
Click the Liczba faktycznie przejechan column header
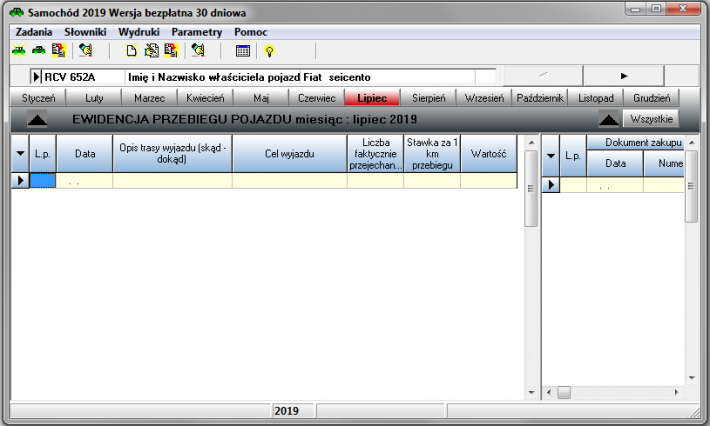point(375,153)
